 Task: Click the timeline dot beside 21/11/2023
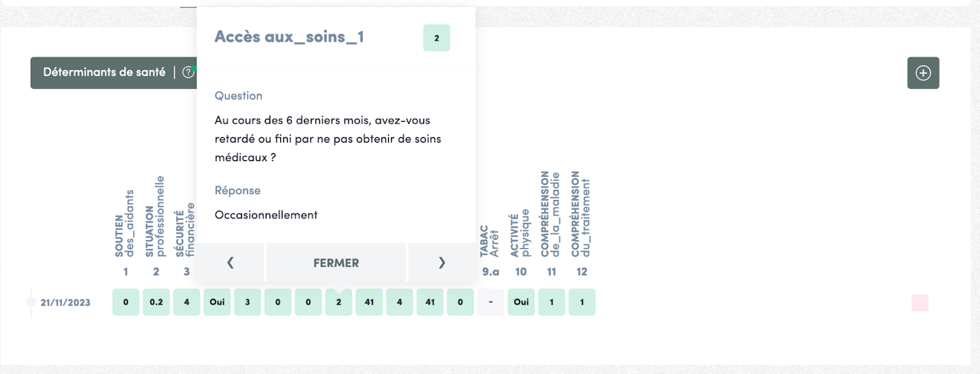click(x=31, y=302)
